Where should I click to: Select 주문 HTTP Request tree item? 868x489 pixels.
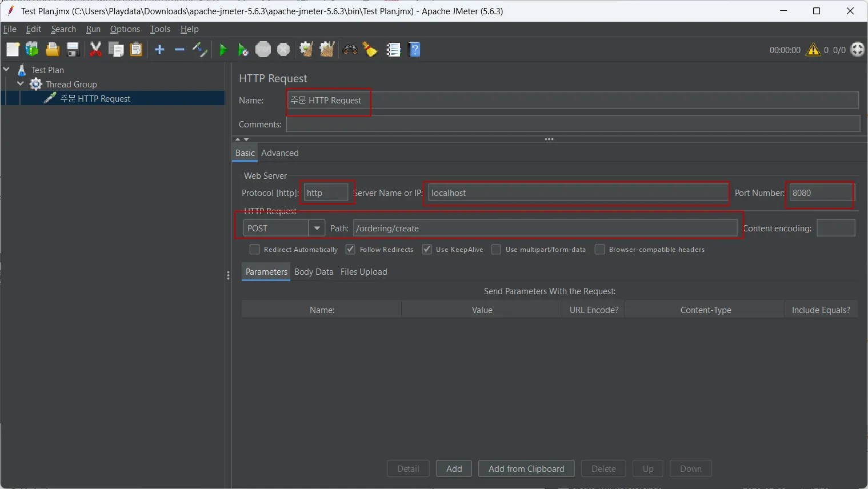point(95,98)
